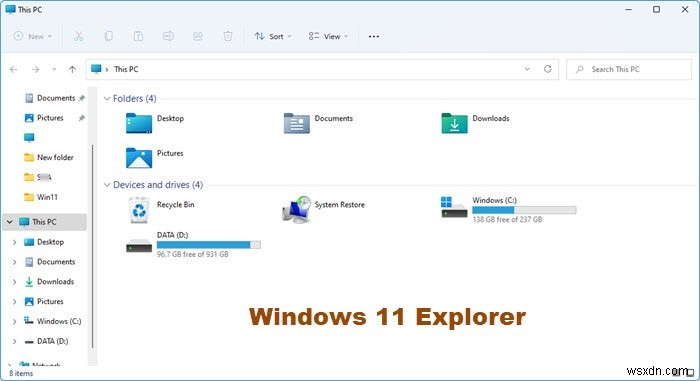Image resolution: width=700 pixels, height=381 pixels.
Task: Click the Rename icon in toolbar
Action: [168, 36]
